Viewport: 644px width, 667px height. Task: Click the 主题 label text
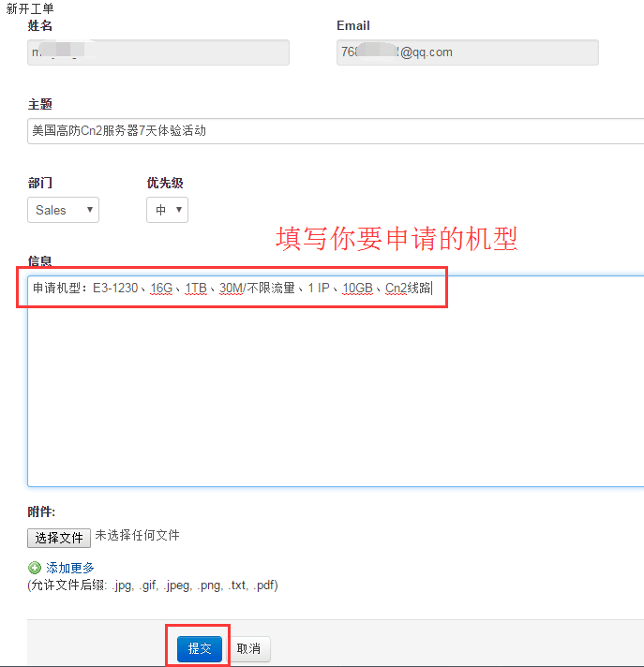click(x=40, y=105)
